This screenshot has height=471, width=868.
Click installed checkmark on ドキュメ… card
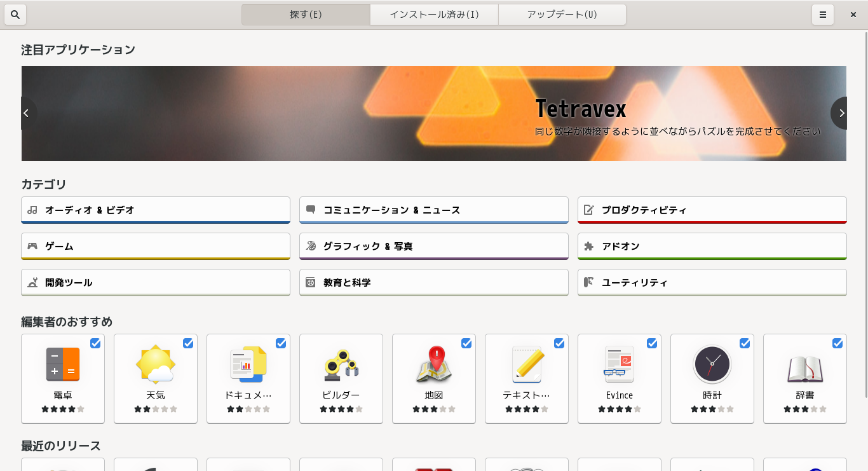tap(281, 343)
